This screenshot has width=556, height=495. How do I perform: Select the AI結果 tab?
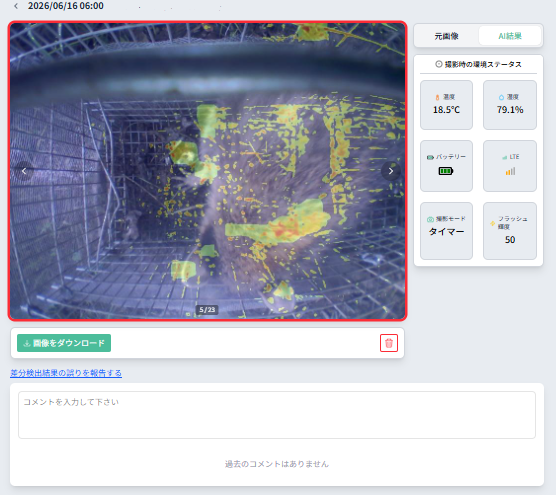pos(510,36)
